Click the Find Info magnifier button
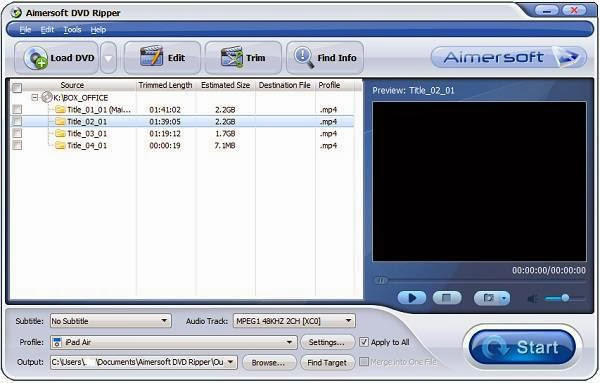Screen dimensions: 600x383 click(x=324, y=58)
